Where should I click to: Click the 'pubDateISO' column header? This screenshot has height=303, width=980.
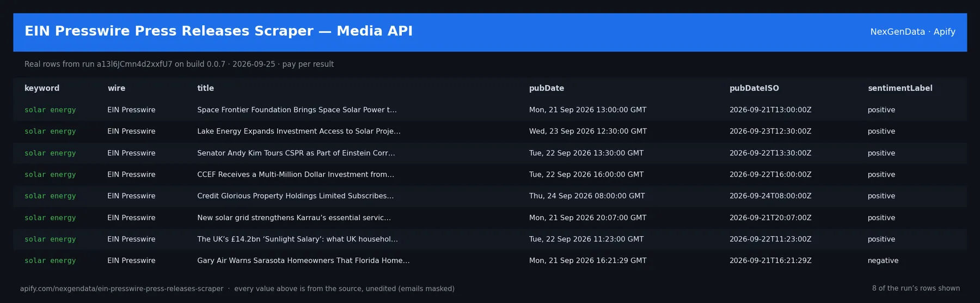[754, 88]
